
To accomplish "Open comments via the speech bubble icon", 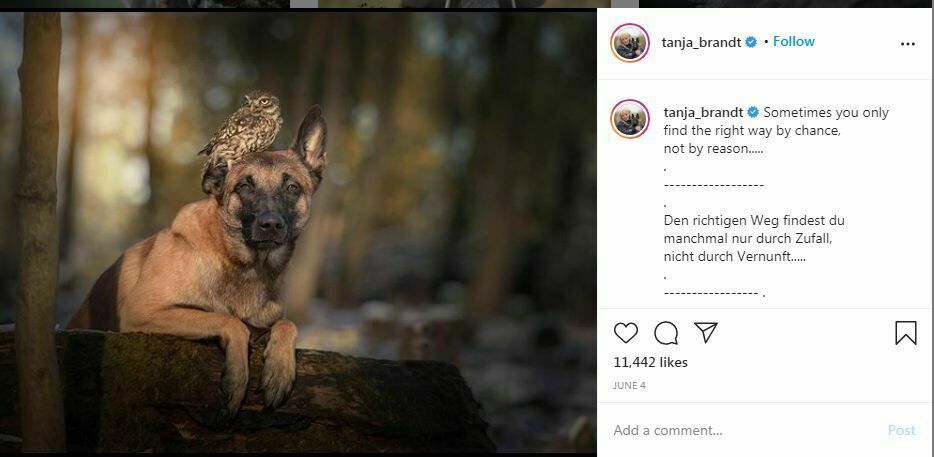I will pos(666,333).
